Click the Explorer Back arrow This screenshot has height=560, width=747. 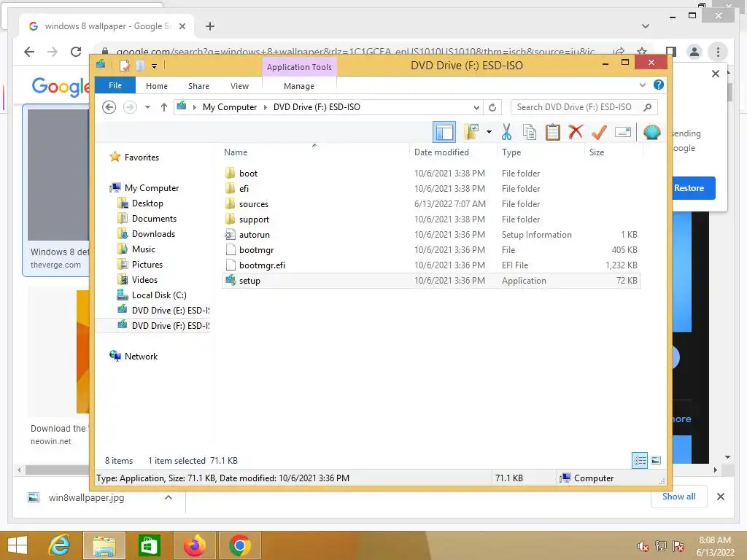pos(109,107)
